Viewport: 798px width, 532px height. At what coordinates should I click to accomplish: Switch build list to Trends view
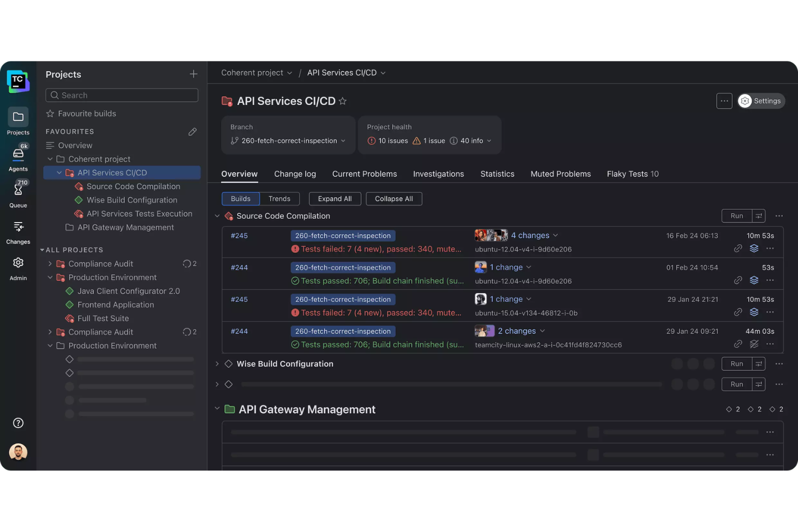click(x=279, y=198)
